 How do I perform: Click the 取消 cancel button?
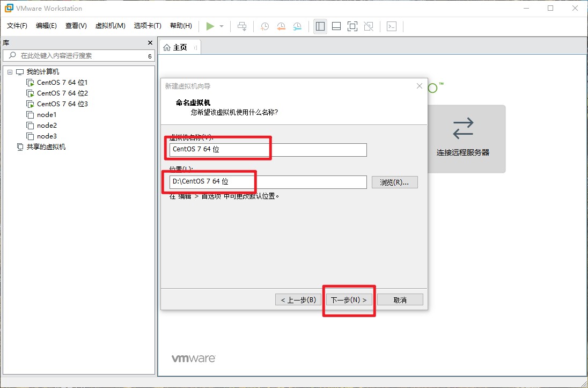pos(400,300)
